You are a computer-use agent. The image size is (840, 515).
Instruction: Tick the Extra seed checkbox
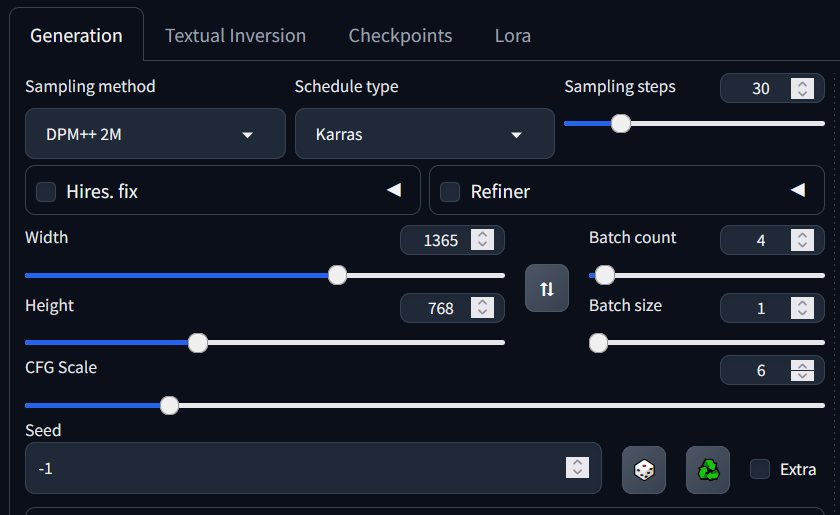point(760,468)
